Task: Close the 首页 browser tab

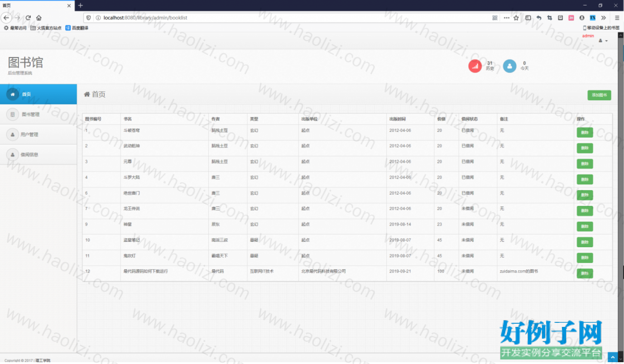Action: 69,5
